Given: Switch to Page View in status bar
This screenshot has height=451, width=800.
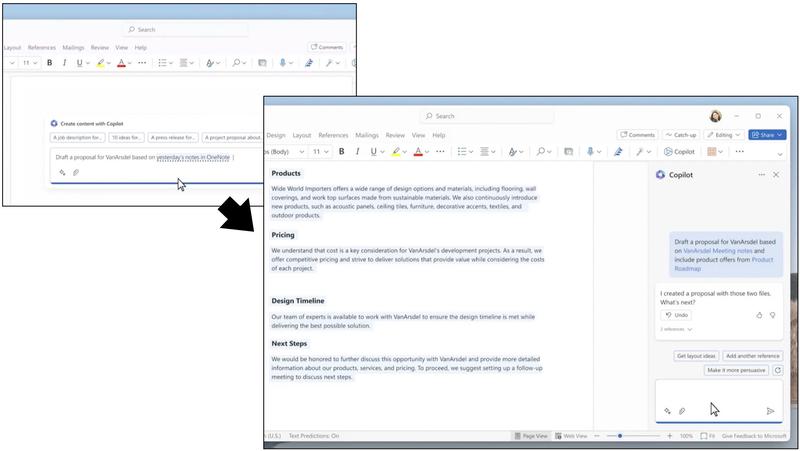Looking at the screenshot, I should pos(531,436).
